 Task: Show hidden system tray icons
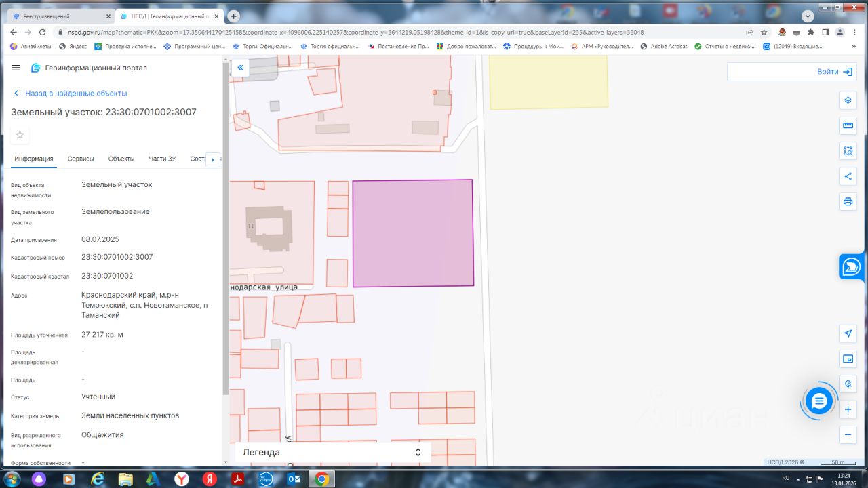point(799,479)
